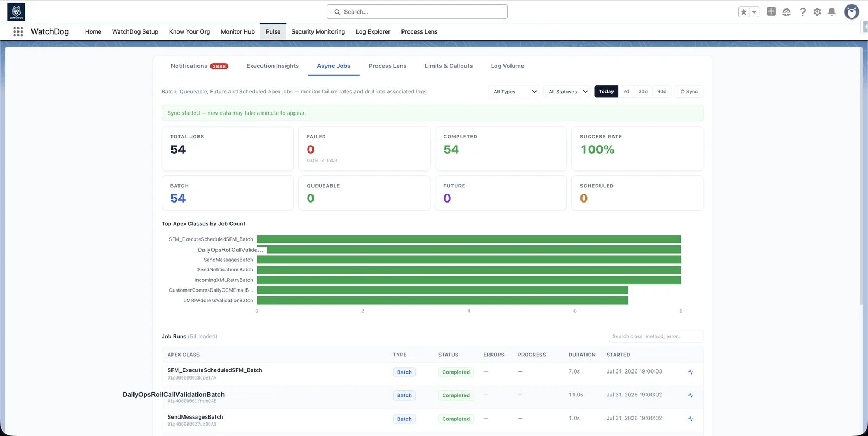
Task: Click the Success Rate card
Action: pos(637,149)
